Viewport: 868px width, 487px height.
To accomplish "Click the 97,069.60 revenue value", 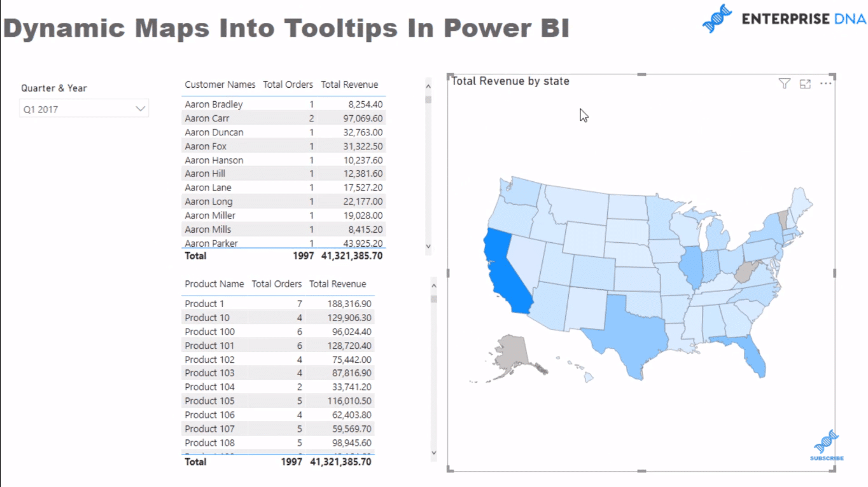I will [363, 118].
